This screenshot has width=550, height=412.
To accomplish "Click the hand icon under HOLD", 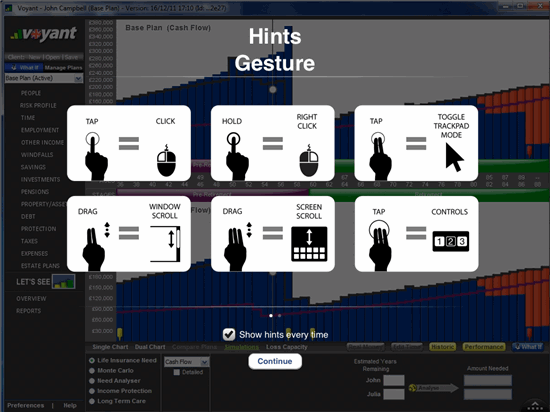I will pos(236,156).
